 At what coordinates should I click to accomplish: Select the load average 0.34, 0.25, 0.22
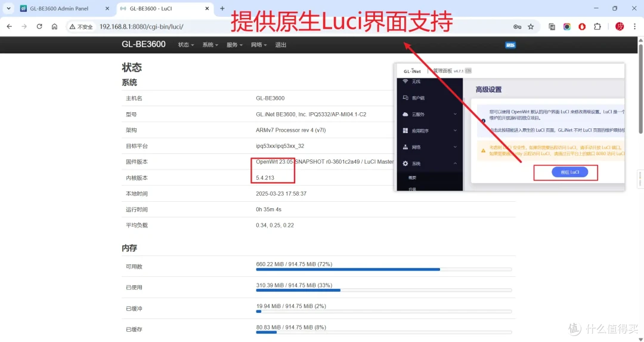275,225
